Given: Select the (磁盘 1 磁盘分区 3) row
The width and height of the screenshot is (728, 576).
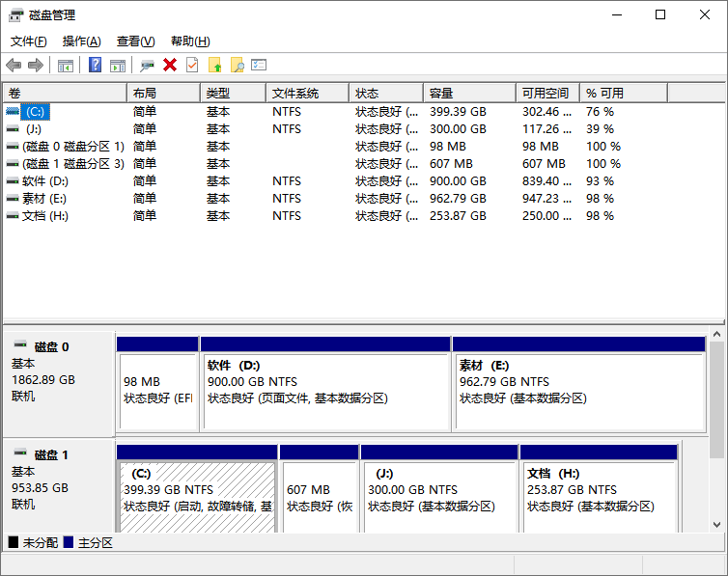Looking at the screenshot, I should tap(72, 164).
